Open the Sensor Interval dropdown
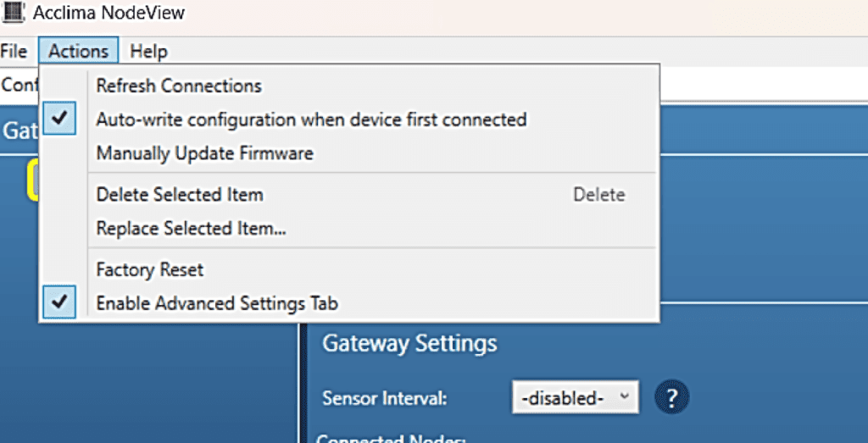868x443 pixels. point(575,397)
